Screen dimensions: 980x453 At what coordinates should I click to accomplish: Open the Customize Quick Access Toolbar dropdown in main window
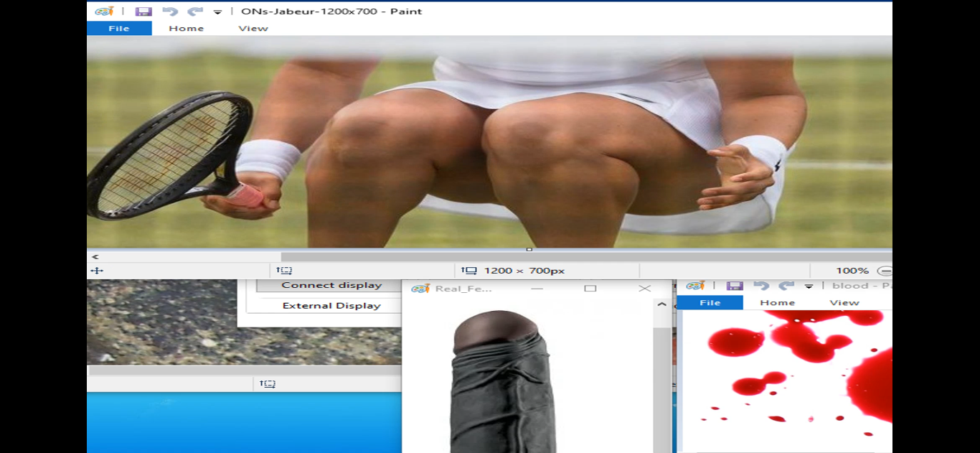[217, 12]
